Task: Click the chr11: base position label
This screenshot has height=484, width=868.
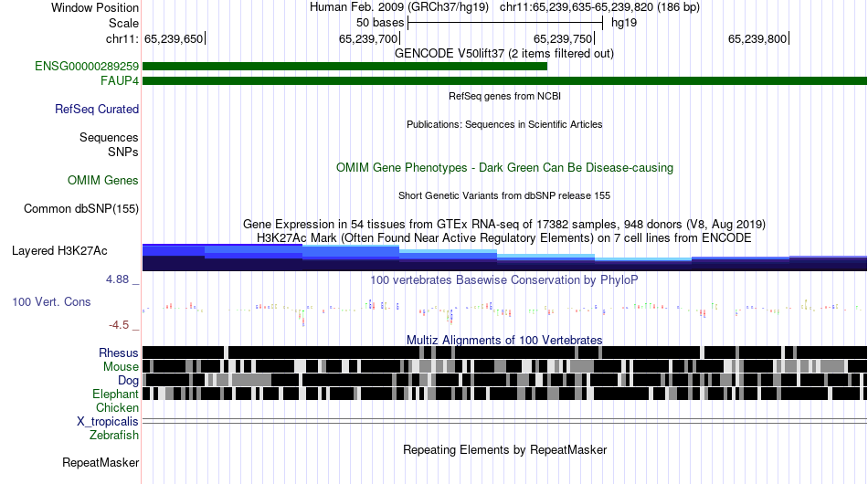Action: click(x=122, y=38)
